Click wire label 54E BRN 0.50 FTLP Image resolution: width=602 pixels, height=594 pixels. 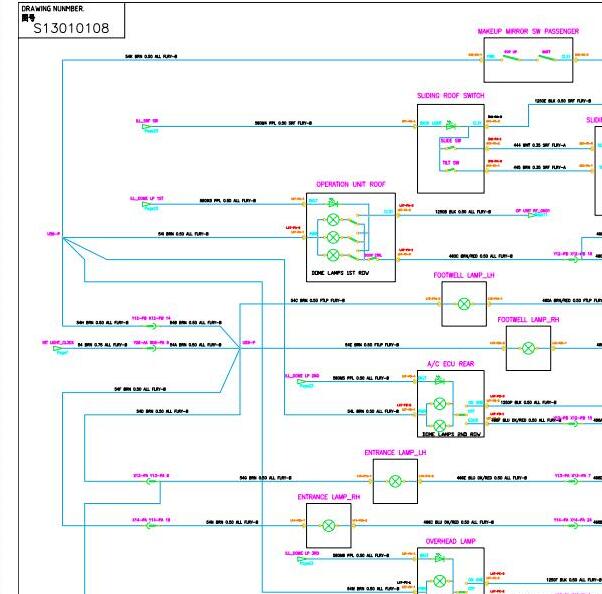pos(372,345)
